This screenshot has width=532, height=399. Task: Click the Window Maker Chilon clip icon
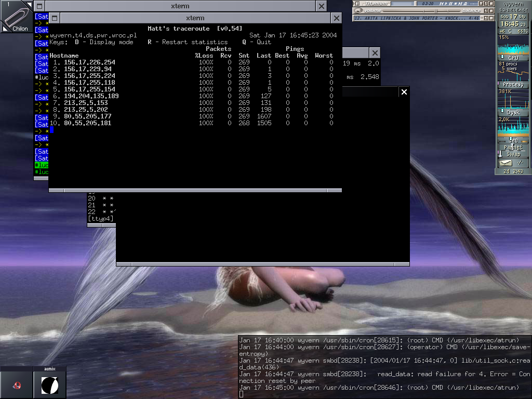(16, 17)
